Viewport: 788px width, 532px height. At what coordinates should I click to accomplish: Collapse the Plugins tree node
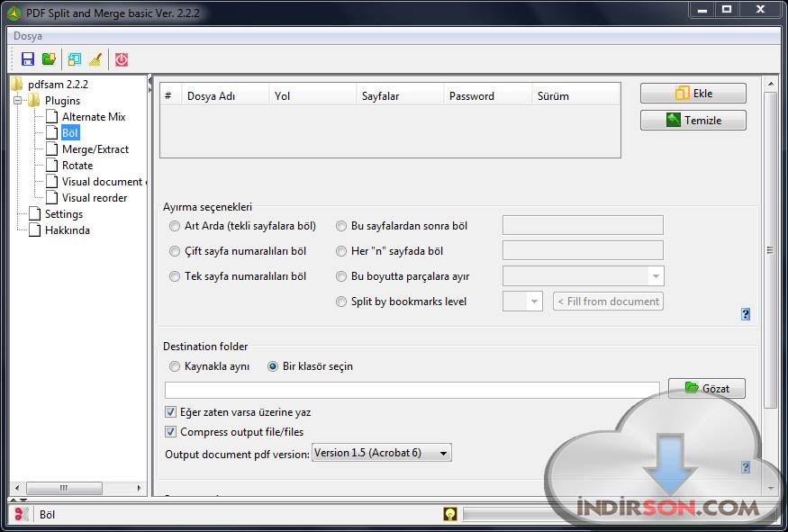tap(18, 101)
